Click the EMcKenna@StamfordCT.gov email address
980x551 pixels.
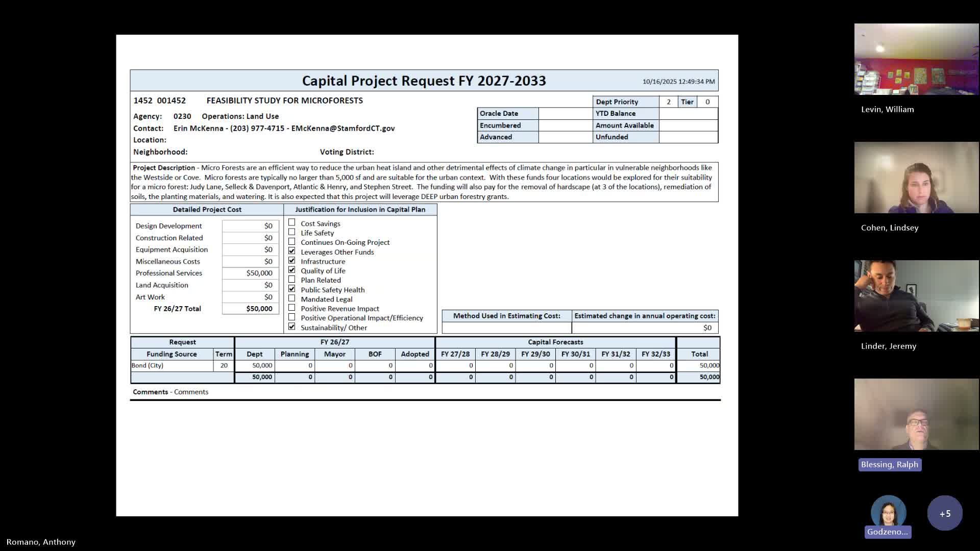click(x=343, y=129)
